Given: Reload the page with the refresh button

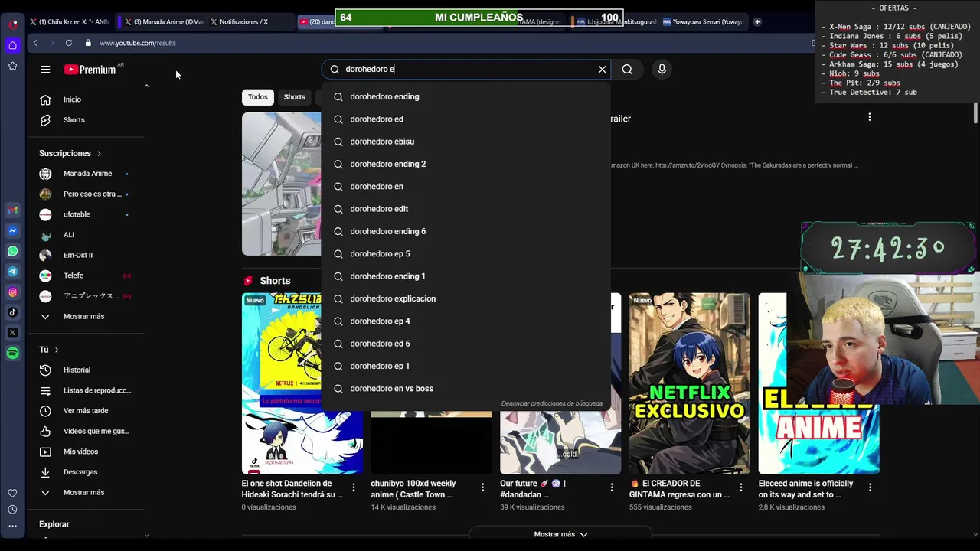Looking at the screenshot, I should (x=69, y=43).
